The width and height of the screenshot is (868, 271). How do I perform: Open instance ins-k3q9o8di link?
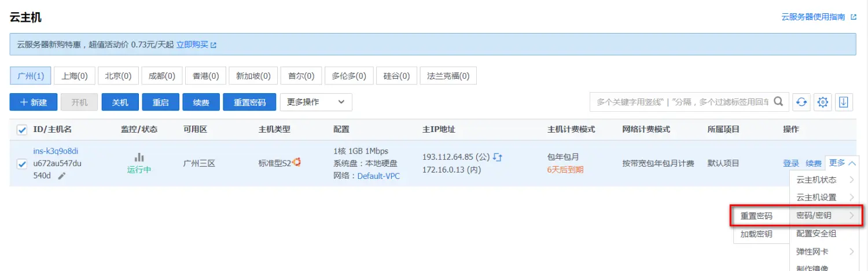click(x=56, y=151)
